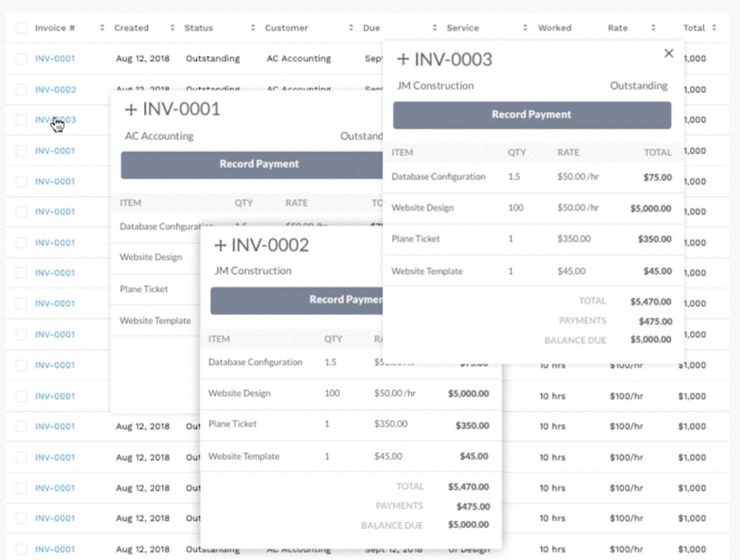
Task: Sort table by Customer column arrows
Action: pos(351,28)
